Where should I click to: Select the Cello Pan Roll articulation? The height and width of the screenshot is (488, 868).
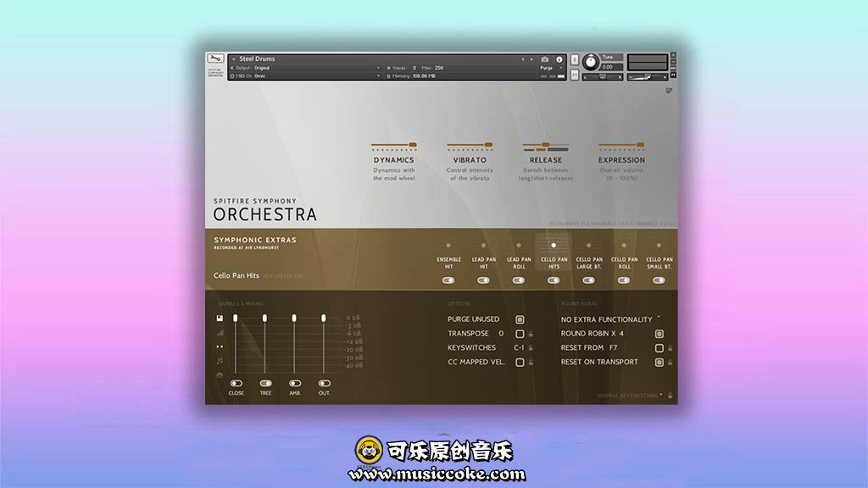pos(624,254)
